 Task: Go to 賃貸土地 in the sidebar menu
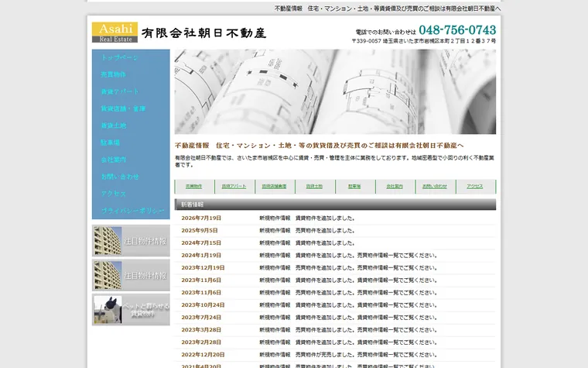click(x=113, y=126)
